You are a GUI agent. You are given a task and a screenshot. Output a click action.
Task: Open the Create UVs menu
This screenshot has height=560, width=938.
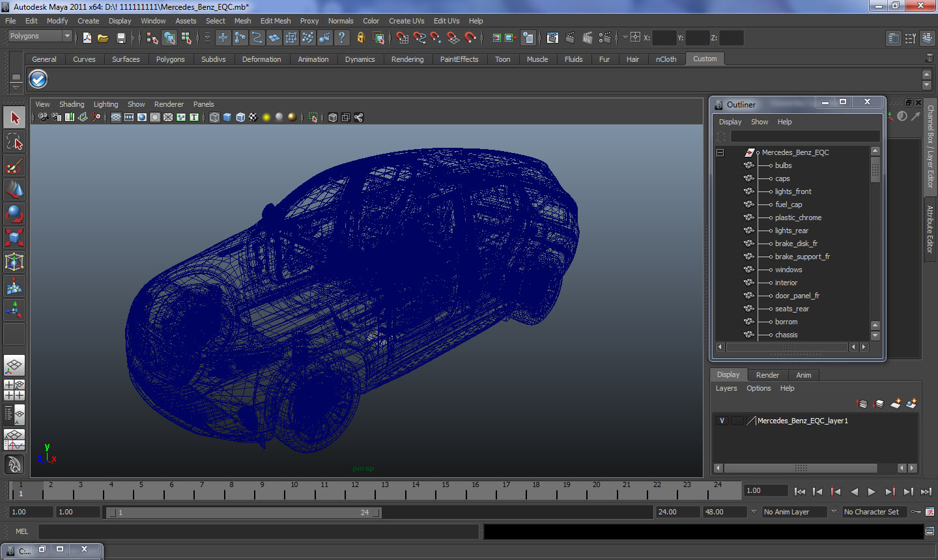(406, 21)
